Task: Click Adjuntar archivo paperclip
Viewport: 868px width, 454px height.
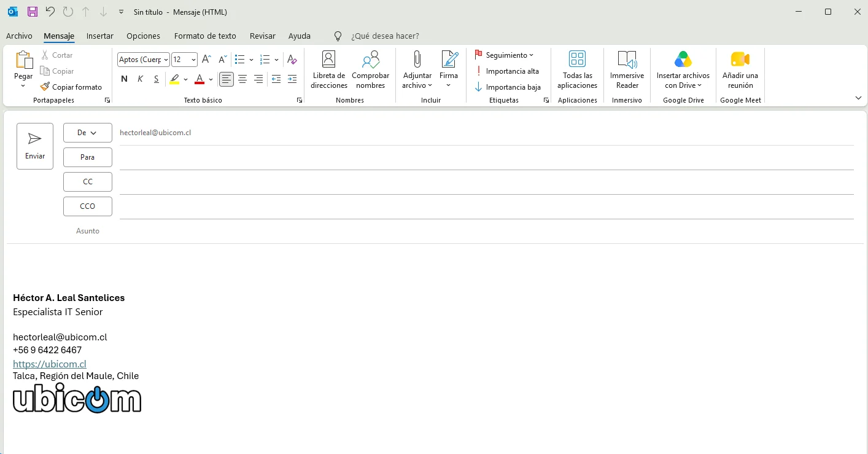Action: [x=417, y=70]
